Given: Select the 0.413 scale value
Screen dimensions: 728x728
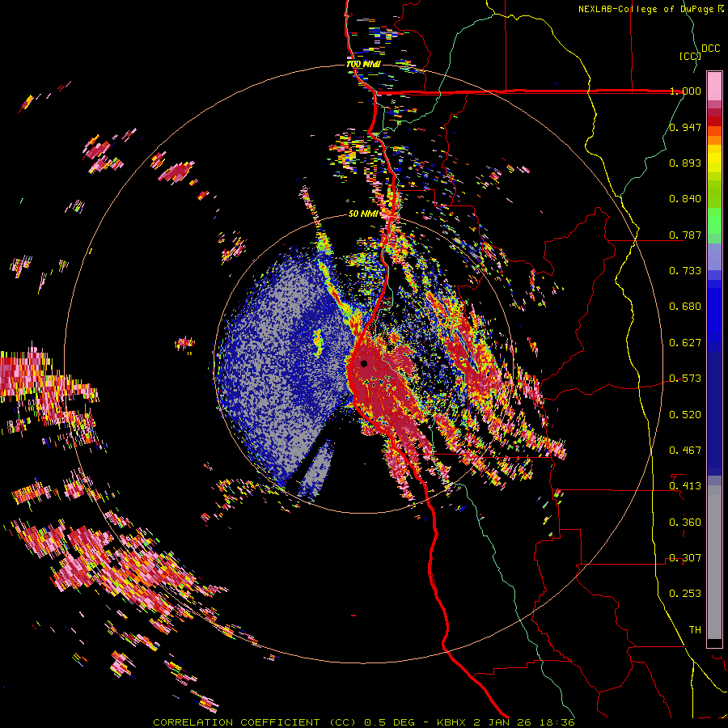Looking at the screenshot, I should pyautogui.click(x=685, y=485).
